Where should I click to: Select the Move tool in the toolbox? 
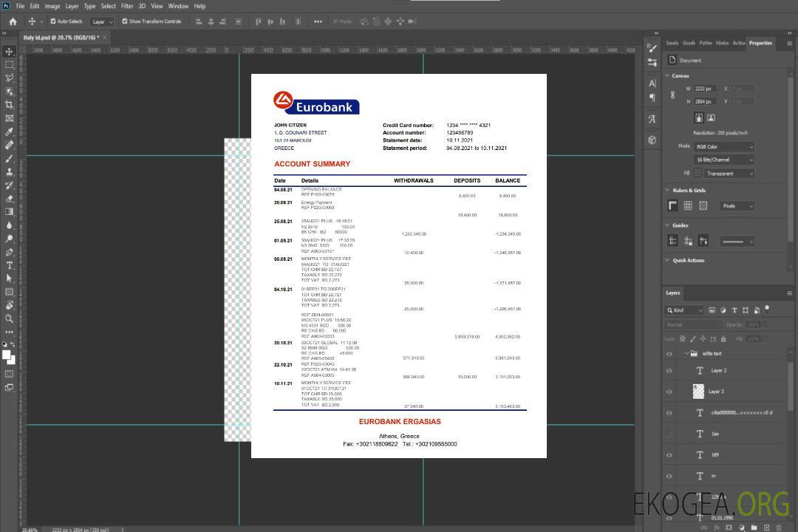(x=9, y=52)
